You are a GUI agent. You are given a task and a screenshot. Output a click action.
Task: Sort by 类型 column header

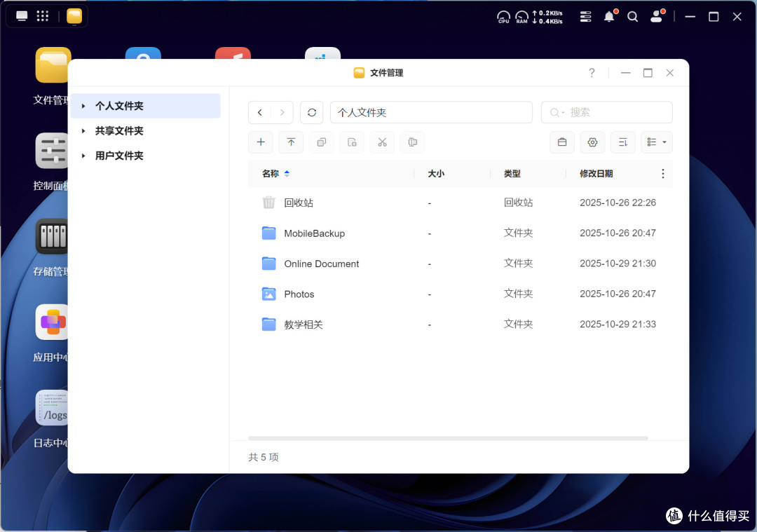(512, 173)
